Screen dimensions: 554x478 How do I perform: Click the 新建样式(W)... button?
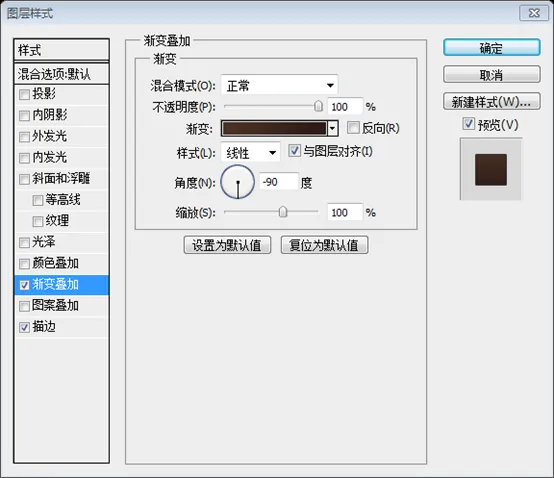tap(491, 102)
